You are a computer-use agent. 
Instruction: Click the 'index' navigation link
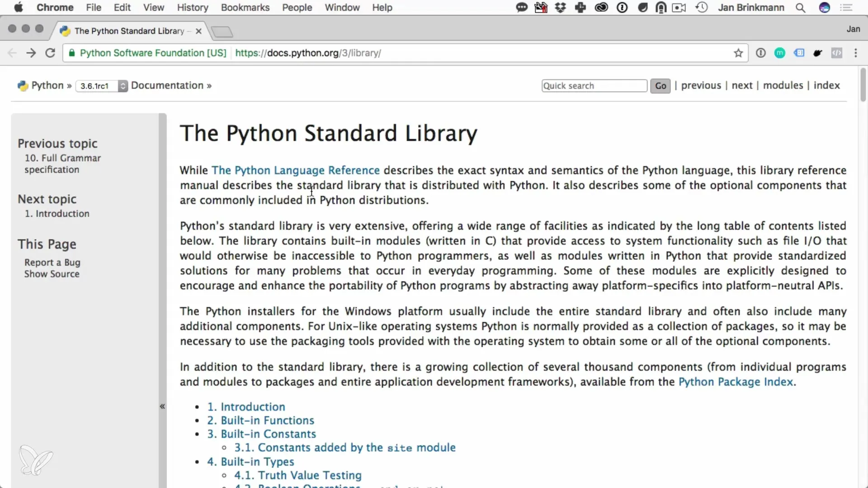point(827,85)
